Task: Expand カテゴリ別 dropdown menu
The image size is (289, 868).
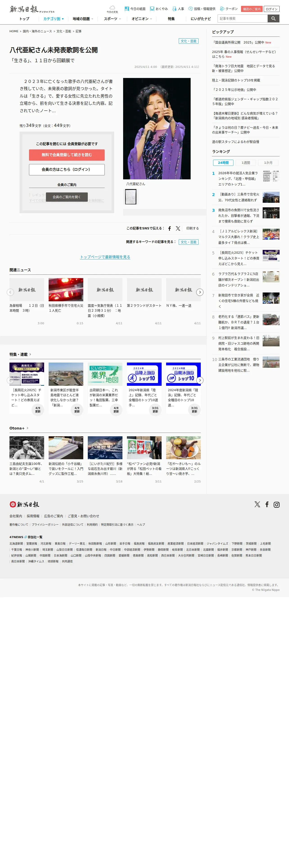Action: (x=53, y=19)
